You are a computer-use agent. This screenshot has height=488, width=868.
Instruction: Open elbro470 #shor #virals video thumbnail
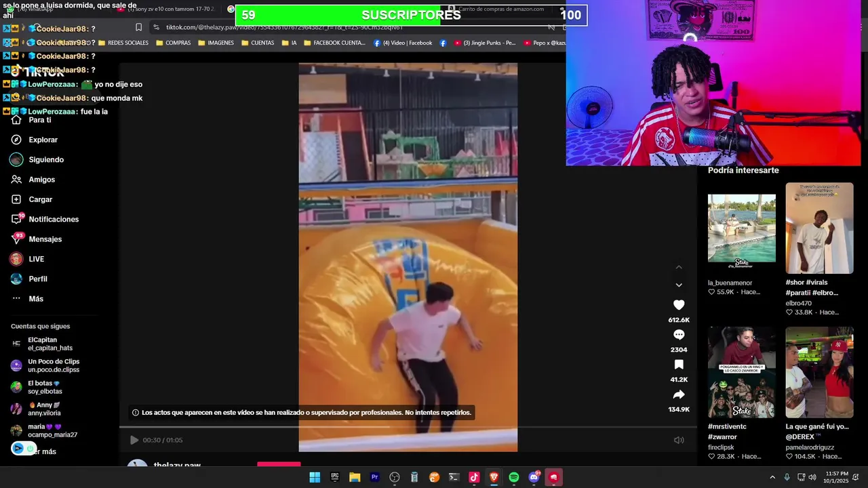click(819, 228)
